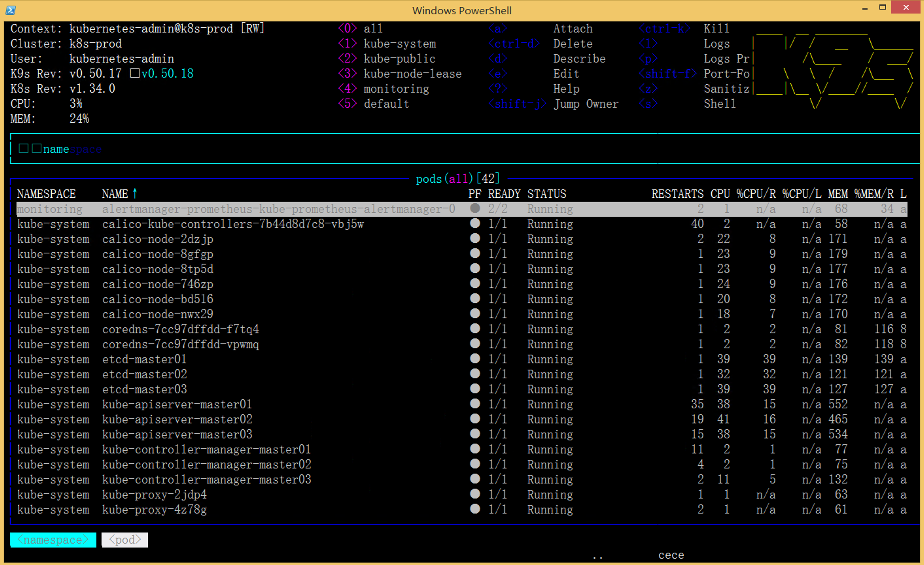Image resolution: width=924 pixels, height=565 pixels.
Task: Select pod coredns-7cc97dffdd-vpwmq row
Action: point(462,344)
